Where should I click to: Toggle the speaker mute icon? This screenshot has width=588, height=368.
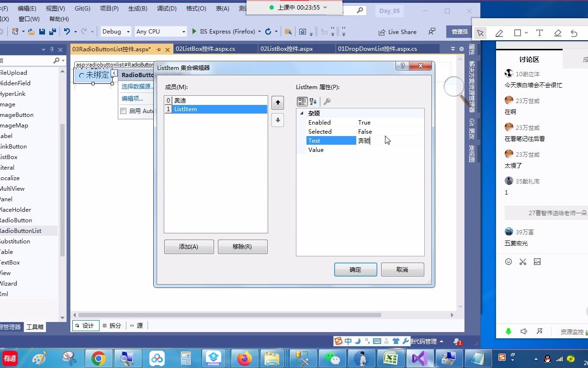(524, 331)
